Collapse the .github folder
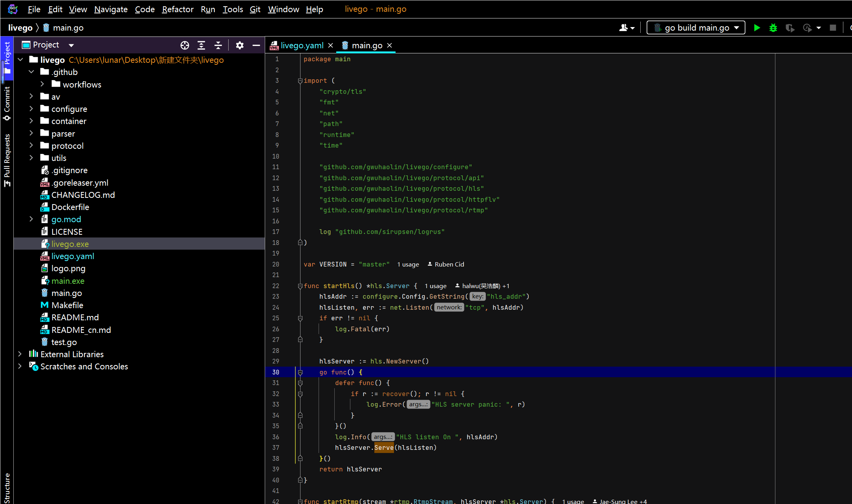 click(x=31, y=72)
